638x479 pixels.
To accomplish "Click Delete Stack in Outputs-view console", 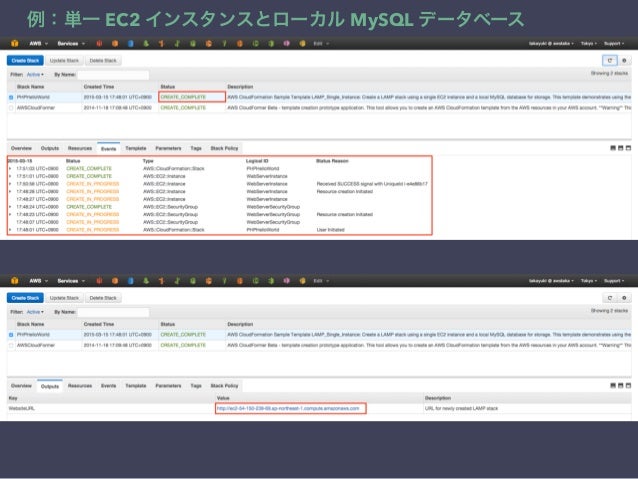I will coord(103,298).
